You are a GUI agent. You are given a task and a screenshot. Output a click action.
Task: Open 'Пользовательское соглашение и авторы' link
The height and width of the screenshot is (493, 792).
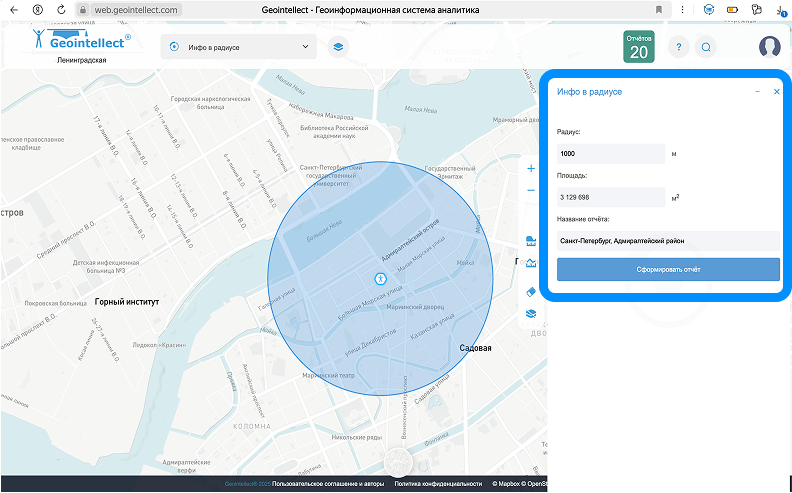(328, 484)
